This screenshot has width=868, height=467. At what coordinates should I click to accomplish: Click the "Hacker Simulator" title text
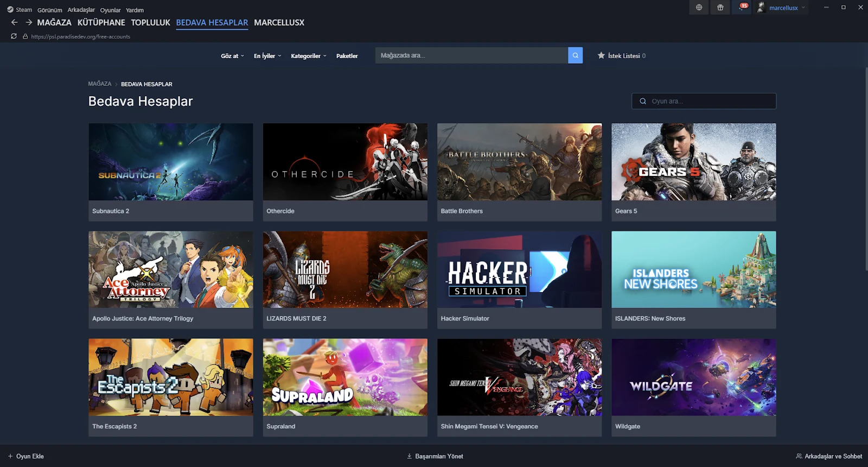point(465,319)
